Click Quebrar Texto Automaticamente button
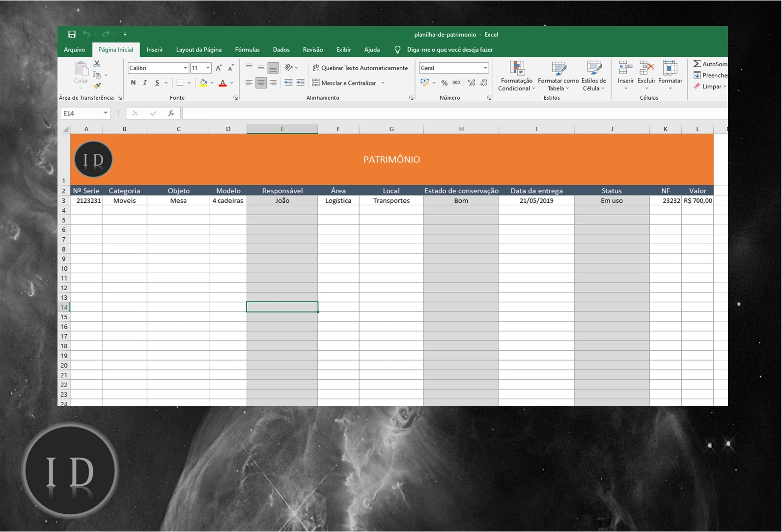 [360, 68]
